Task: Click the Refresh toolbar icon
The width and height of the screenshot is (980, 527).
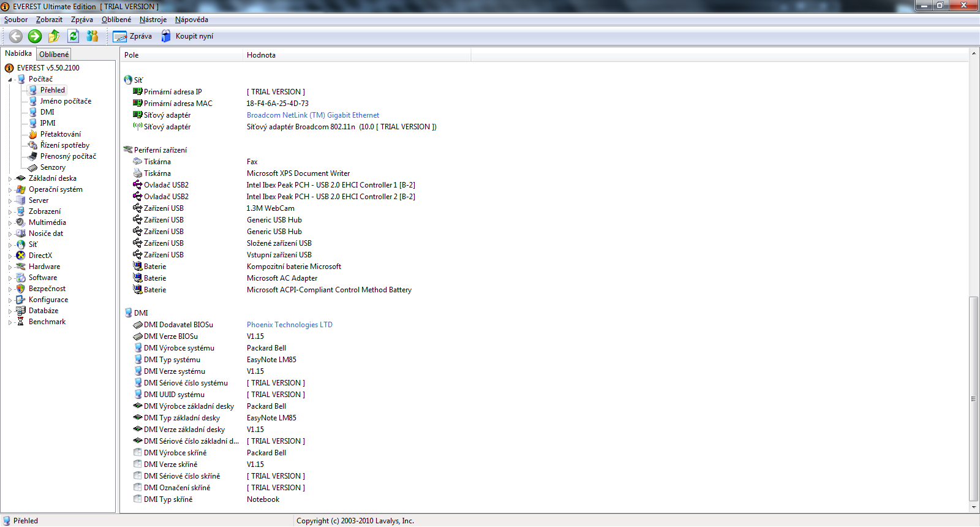Action: click(73, 36)
